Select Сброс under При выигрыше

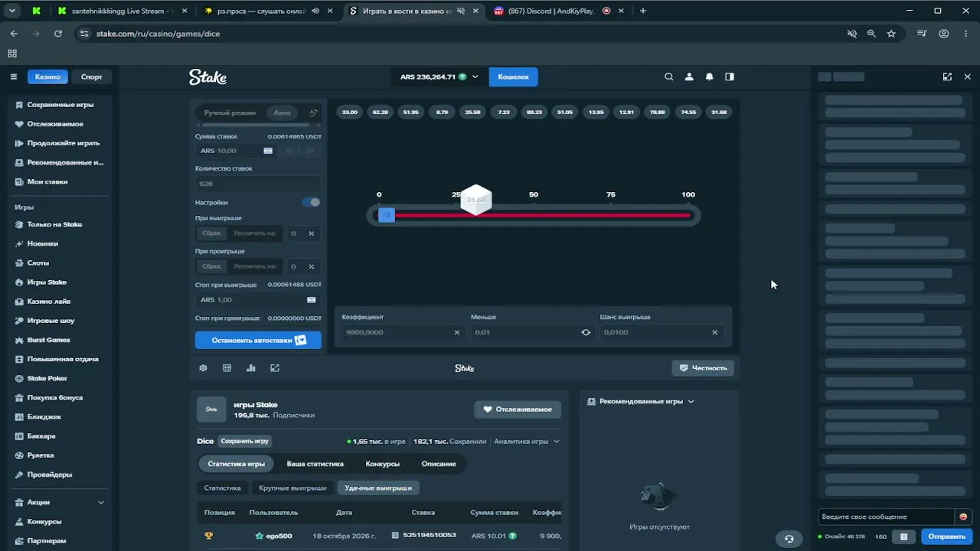(x=212, y=233)
